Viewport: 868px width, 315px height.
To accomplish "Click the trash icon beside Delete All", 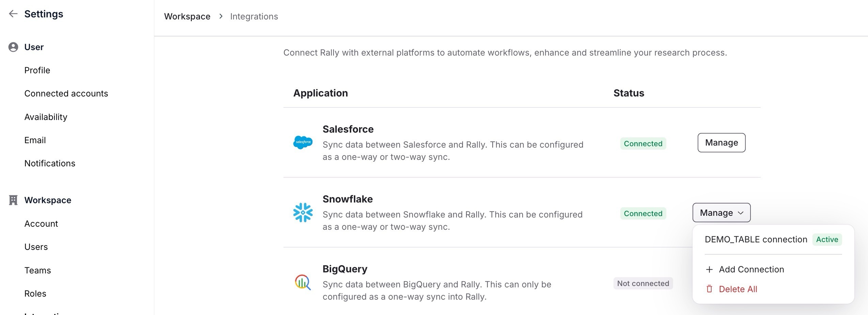I will pyautogui.click(x=709, y=289).
